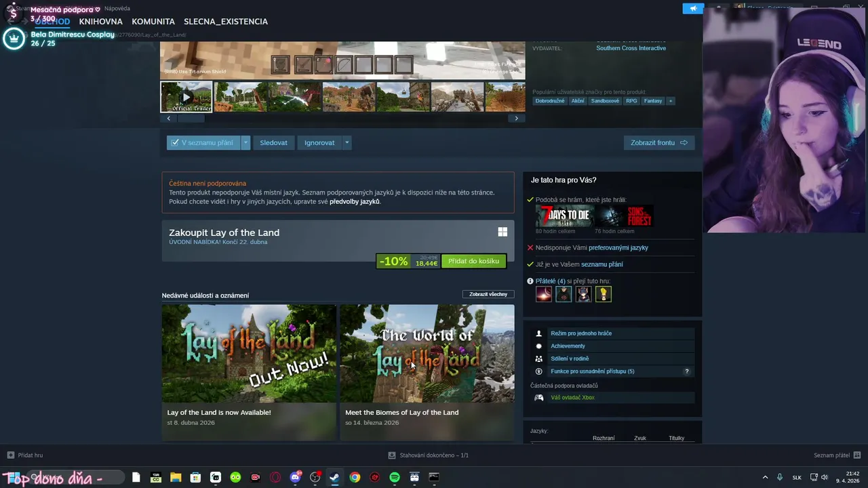
Task: Move the screenshot strip scrollbar handle
Action: point(191,118)
